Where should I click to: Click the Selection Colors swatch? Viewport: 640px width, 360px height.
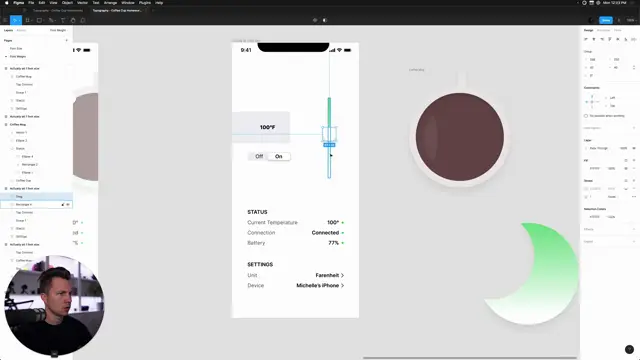coord(586,217)
